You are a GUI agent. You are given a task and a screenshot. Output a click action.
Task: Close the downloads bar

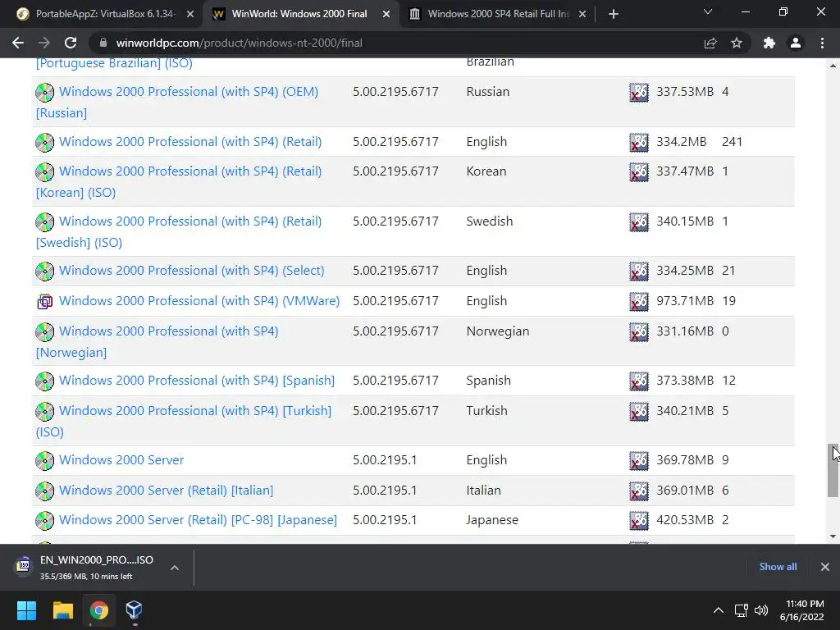tap(825, 566)
